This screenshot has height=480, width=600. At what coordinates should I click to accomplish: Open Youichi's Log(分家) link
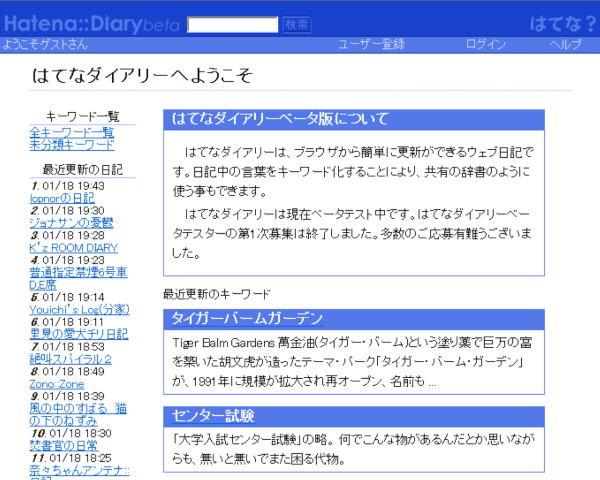[x=79, y=309]
